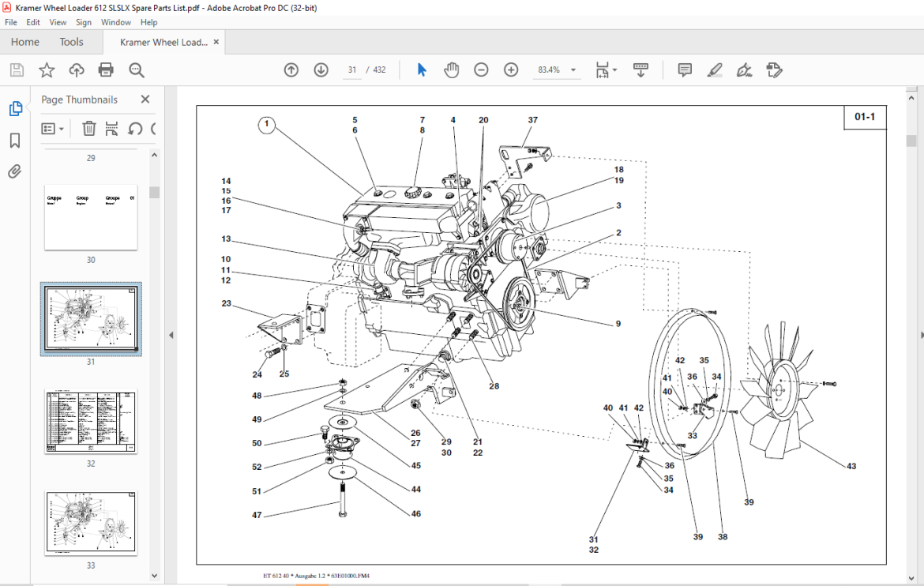Select the Hand pan tool
924x586 pixels.
click(x=452, y=70)
